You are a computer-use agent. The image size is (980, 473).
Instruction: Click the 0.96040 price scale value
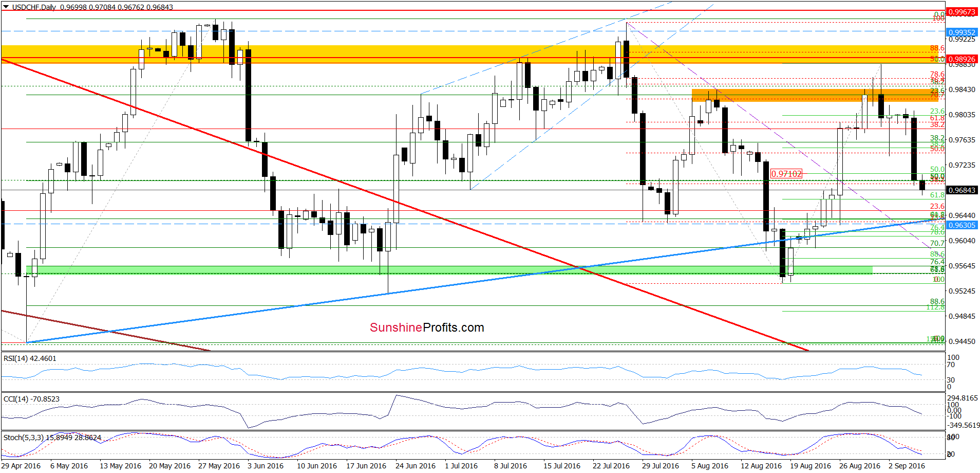[962, 241]
